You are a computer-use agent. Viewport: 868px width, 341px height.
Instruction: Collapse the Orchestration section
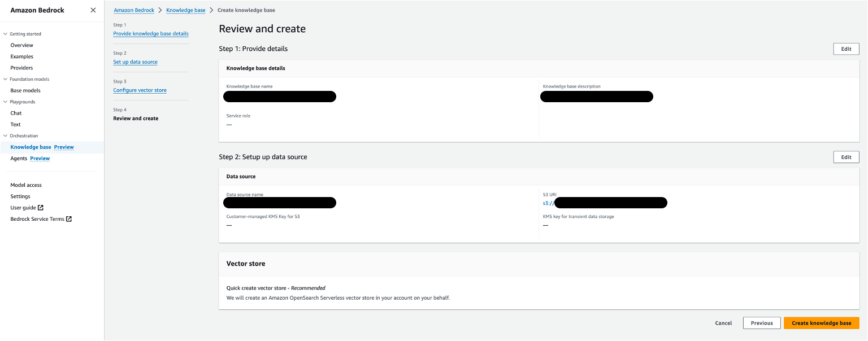pos(6,135)
